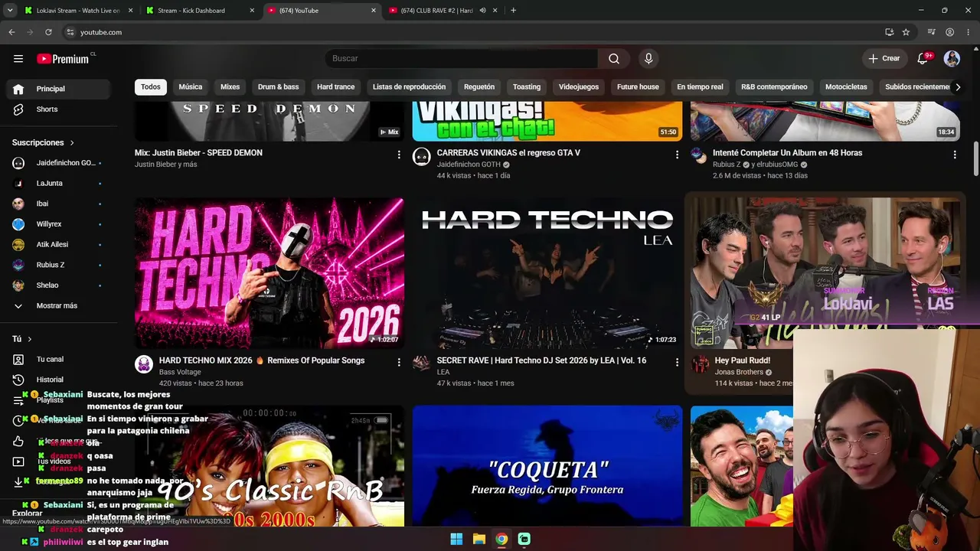This screenshot has height=551, width=980.
Task: Open SECRET RAVE Hard Techno DJ Set title
Action: click(x=541, y=360)
